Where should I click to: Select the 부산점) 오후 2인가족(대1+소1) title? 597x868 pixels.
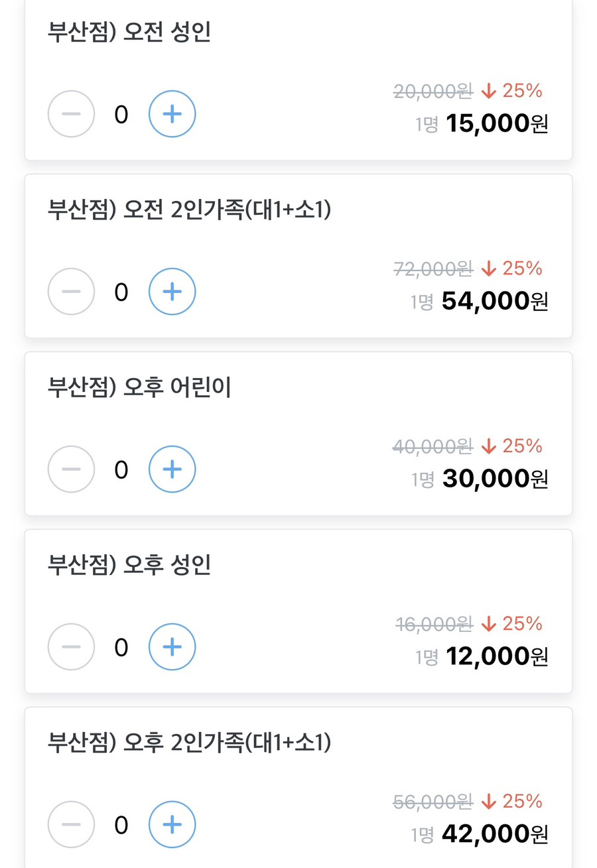[189, 743]
